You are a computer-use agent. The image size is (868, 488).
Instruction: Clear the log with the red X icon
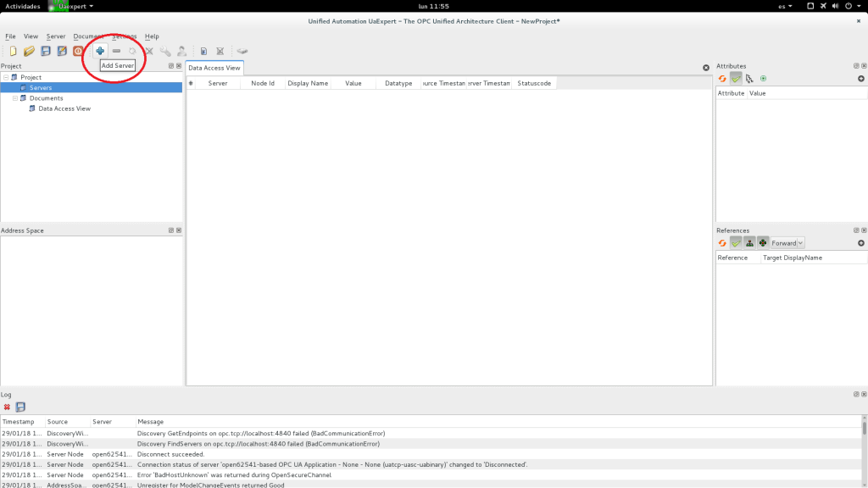tap(7, 408)
